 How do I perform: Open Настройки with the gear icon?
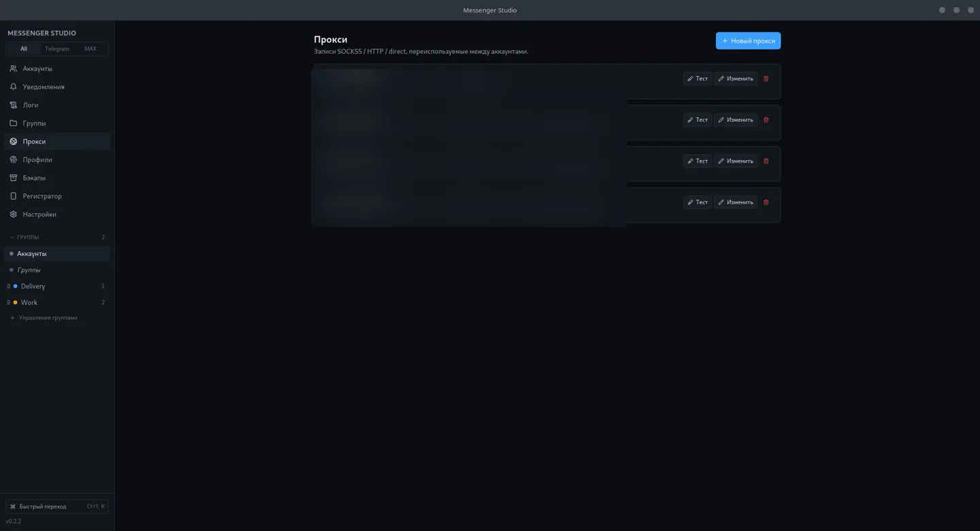click(13, 214)
